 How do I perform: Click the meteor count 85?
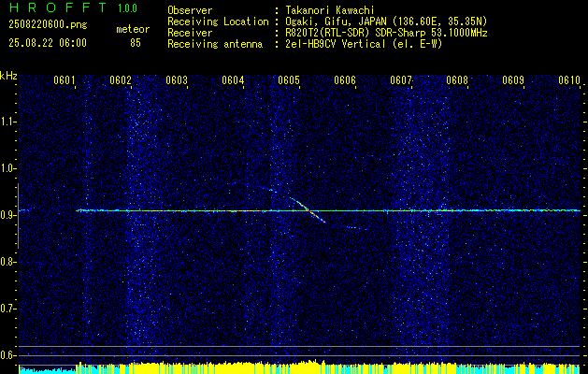(x=136, y=43)
